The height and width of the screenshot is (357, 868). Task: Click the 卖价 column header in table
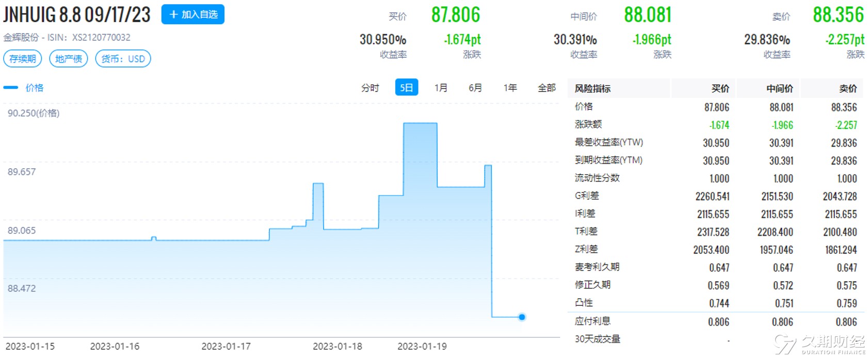coord(847,89)
